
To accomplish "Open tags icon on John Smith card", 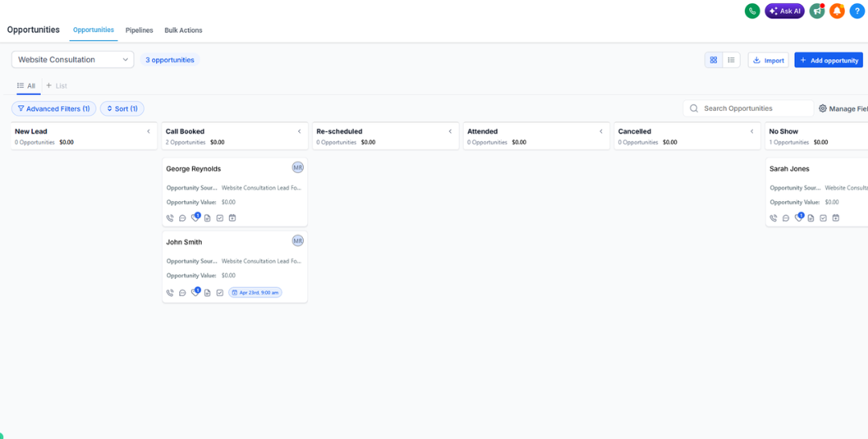I will (x=194, y=292).
